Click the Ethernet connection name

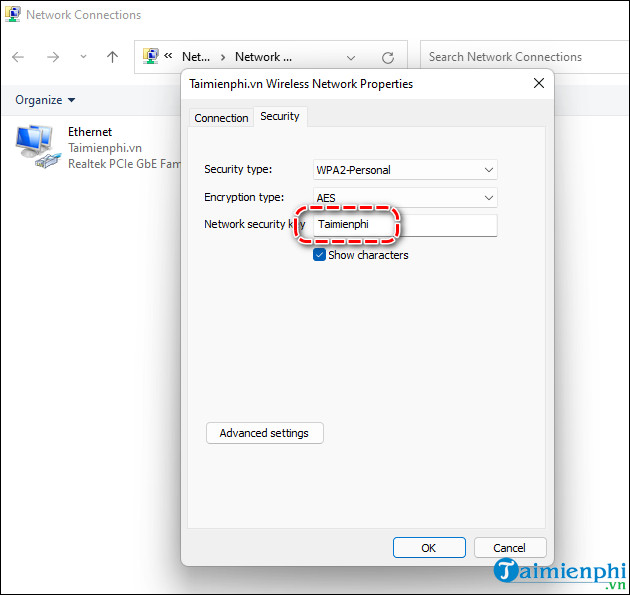click(90, 132)
